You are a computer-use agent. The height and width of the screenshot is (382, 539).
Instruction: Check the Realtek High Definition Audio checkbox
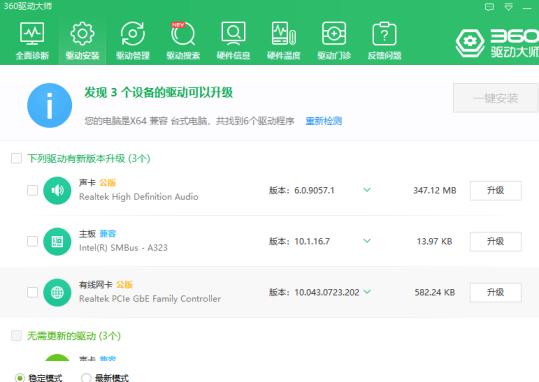[x=32, y=190]
